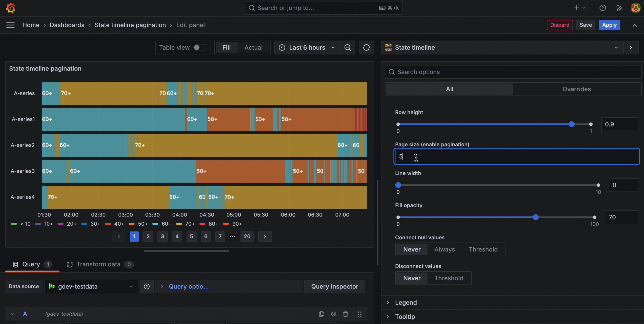Open the hamburger navigation menu

(x=10, y=25)
